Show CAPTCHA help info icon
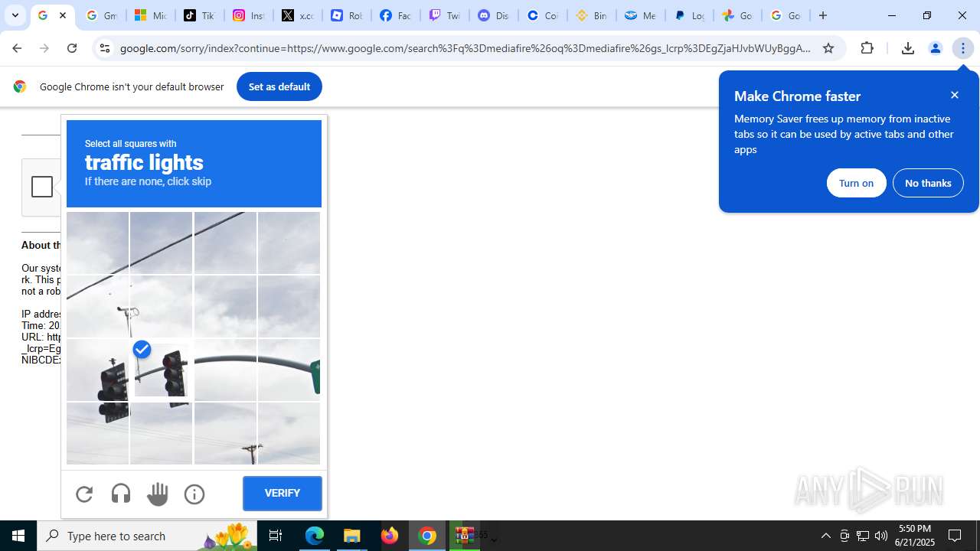 click(x=194, y=494)
